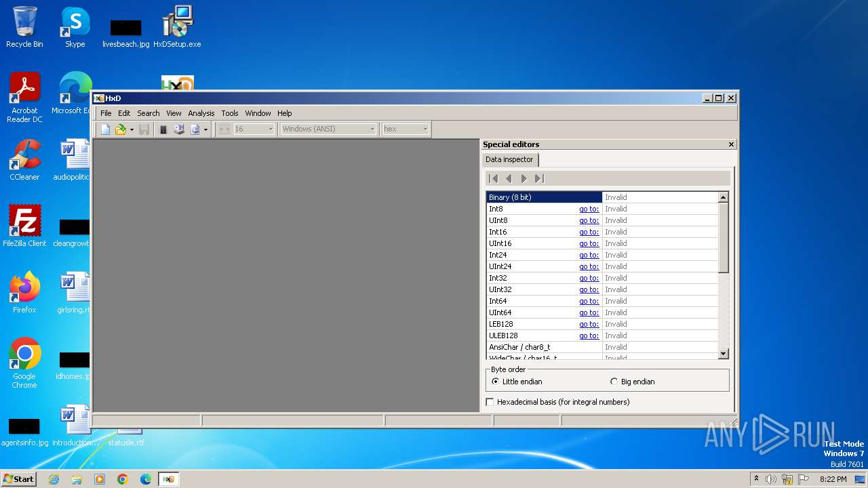Open Firefox desktop shortcut
The width and height of the screenshot is (868, 488).
24,293
